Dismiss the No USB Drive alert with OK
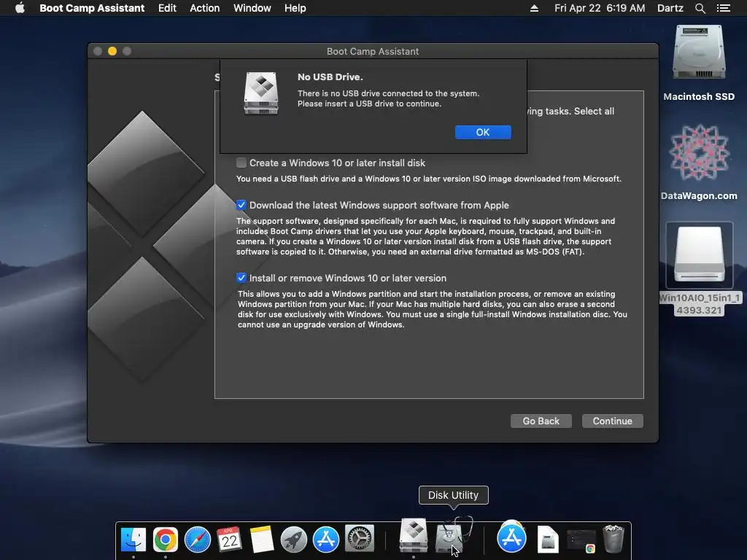Screen dimensions: 747x560 (x=483, y=133)
